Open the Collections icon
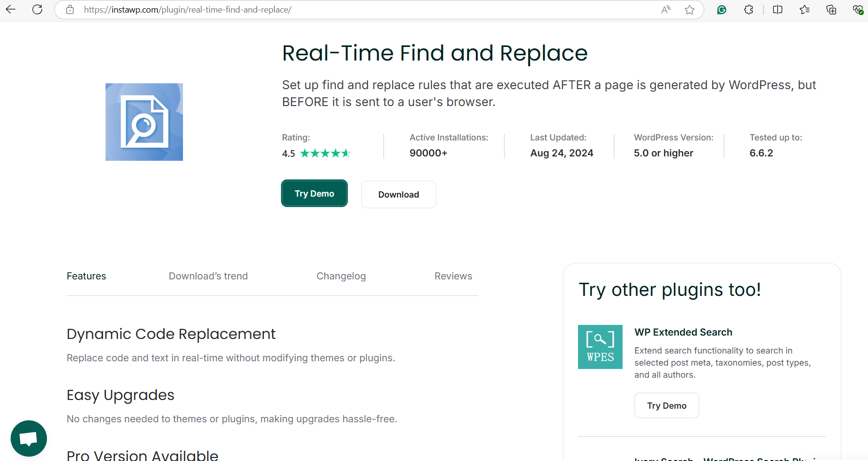 (x=831, y=9)
